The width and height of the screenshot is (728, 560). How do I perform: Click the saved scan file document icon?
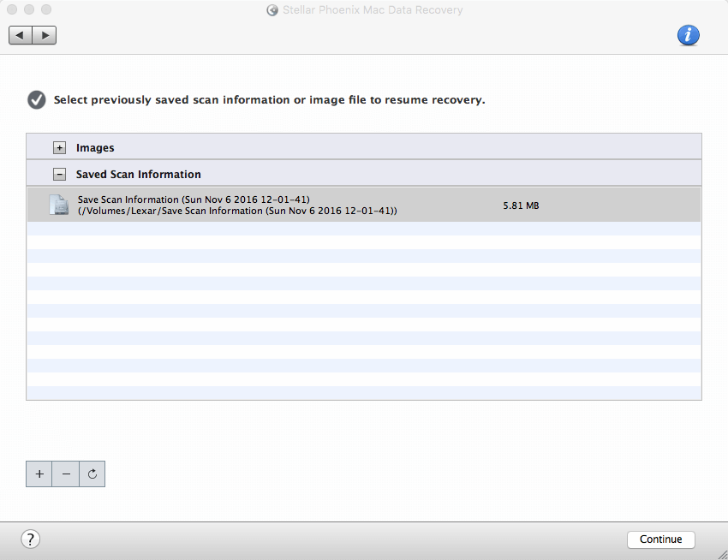[59, 205]
